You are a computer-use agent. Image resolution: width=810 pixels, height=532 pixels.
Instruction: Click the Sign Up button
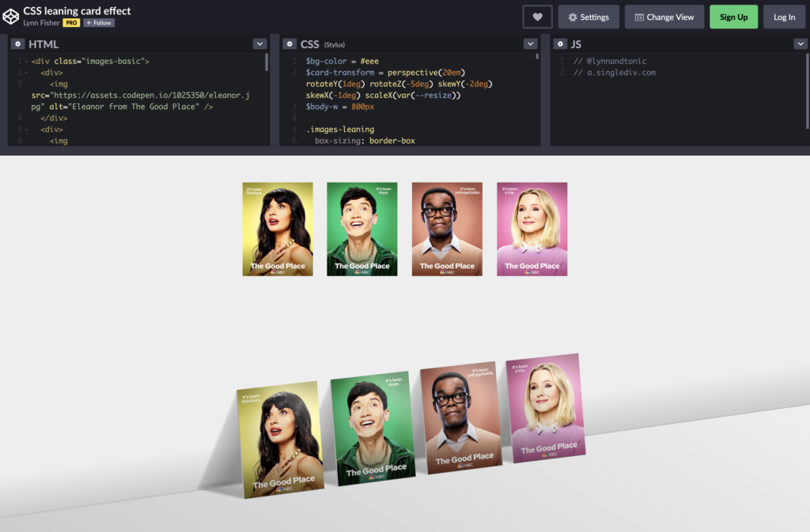coord(733,16)
